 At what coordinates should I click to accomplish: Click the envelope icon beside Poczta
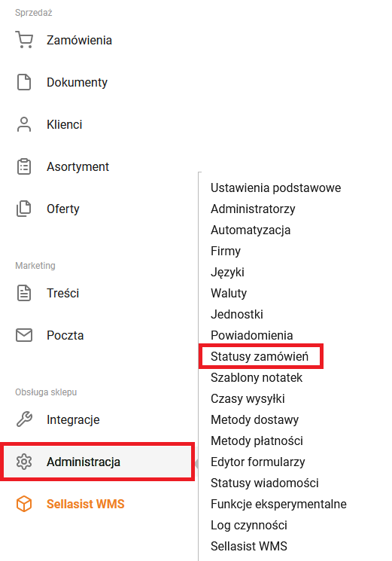(24, 335)
